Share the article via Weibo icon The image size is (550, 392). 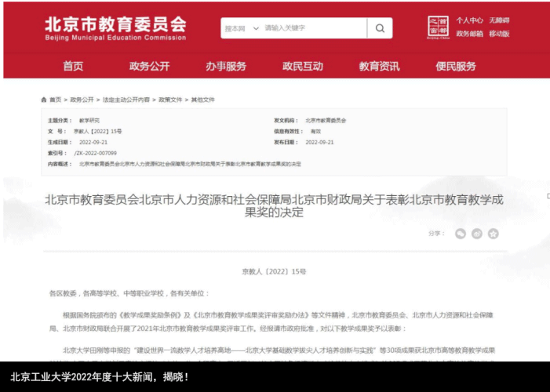(x=477, y=234)
